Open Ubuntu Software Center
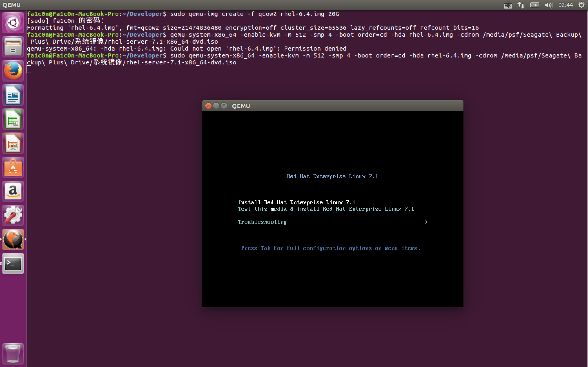The height and width of the screenshot is (367, 588). [13, 167]
